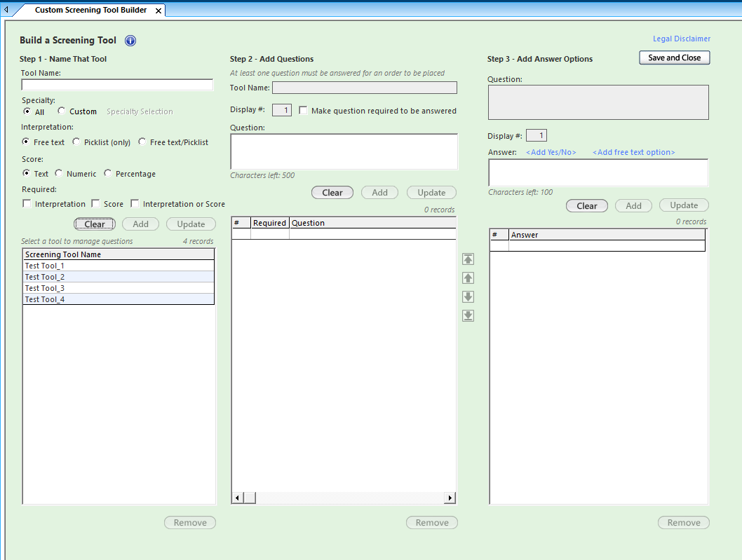
Task: Click the Screening Tool Name column header
Action: pyautogui.click(x=119, y=254)
